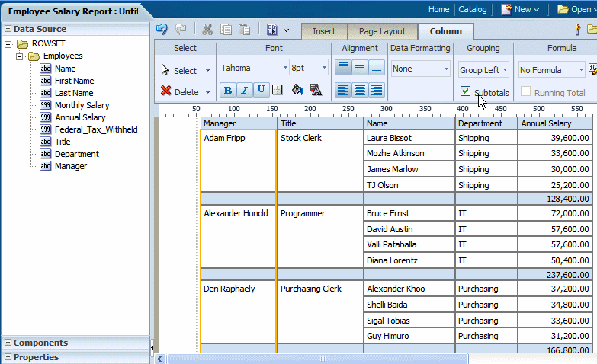
Task: Switch to the Page Layout tab
Action: click(382, 31)
